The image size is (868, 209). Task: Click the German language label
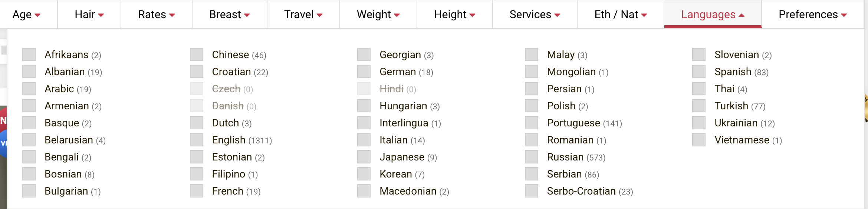click(397, 72)
